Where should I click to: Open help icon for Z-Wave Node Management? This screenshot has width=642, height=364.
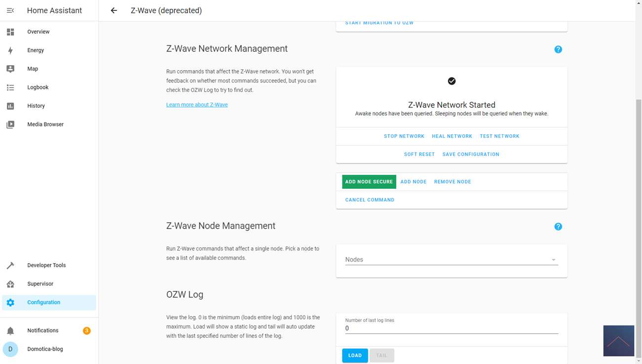(558, 227)
